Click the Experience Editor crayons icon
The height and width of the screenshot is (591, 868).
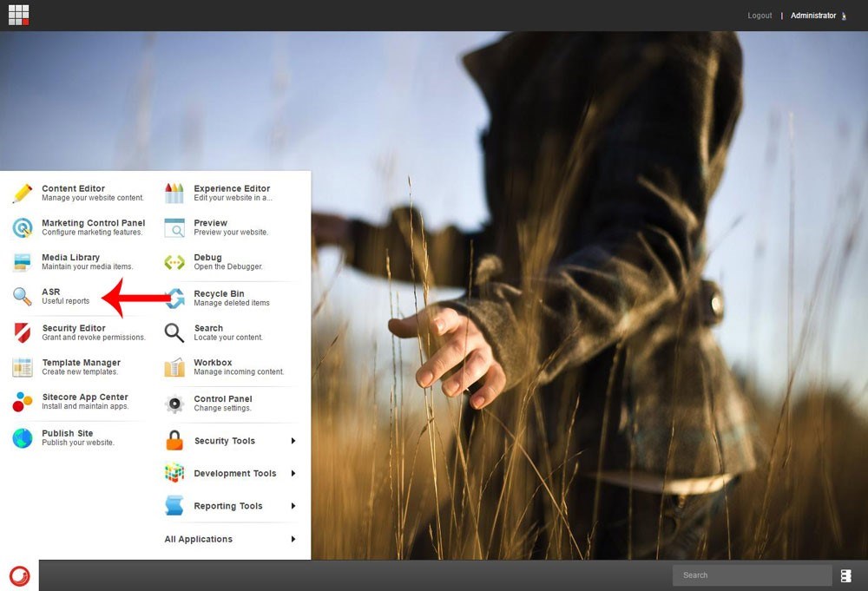click(x=174, y=193)
